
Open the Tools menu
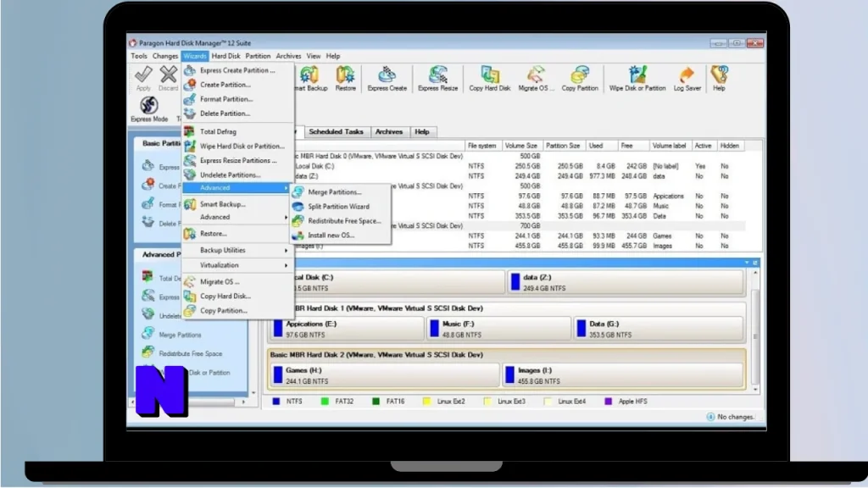[139, 56]
